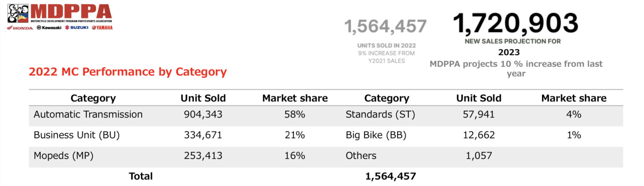Click the MDPPA emblem icon in the logo
Image resolution: width=644 pixels, height=186 pixels.
(18, 13)
